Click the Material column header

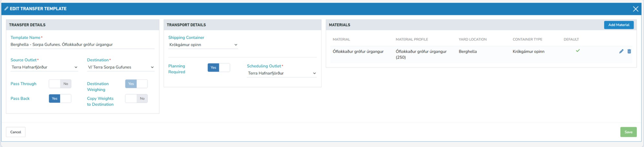pyautogui.click(x=341, y=39)
